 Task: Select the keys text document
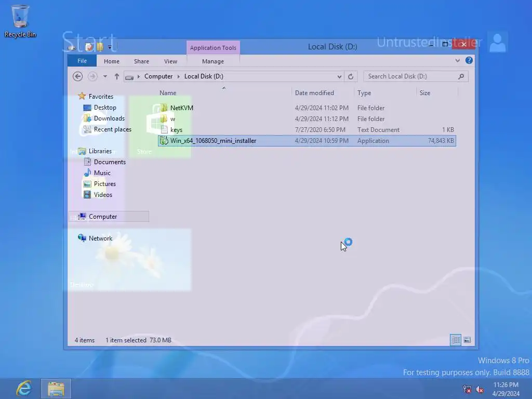[x=176, y=129]
